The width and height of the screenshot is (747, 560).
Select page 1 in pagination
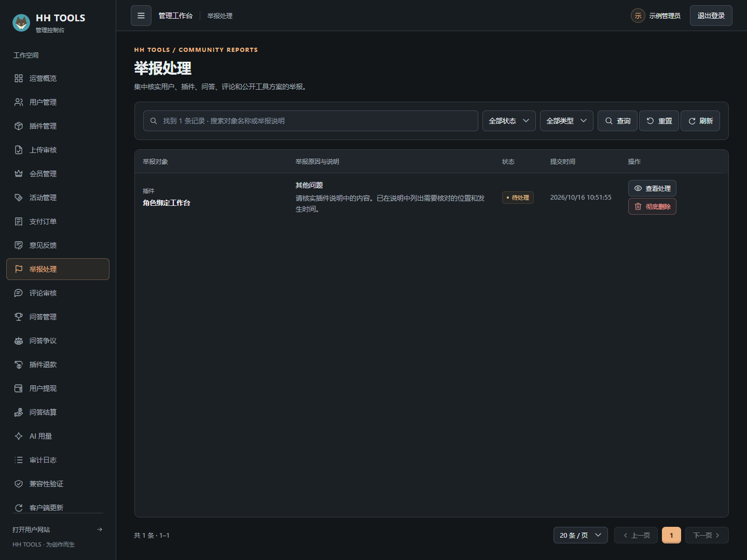click(x=671, y=535)
